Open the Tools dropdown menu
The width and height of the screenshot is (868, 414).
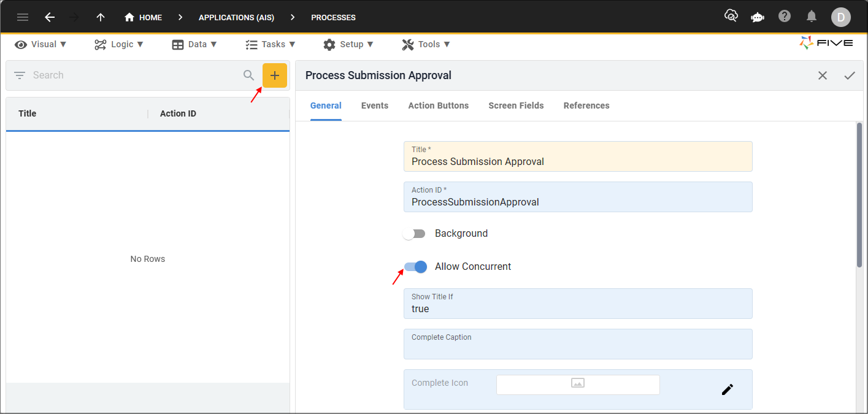tap(426, 44)
